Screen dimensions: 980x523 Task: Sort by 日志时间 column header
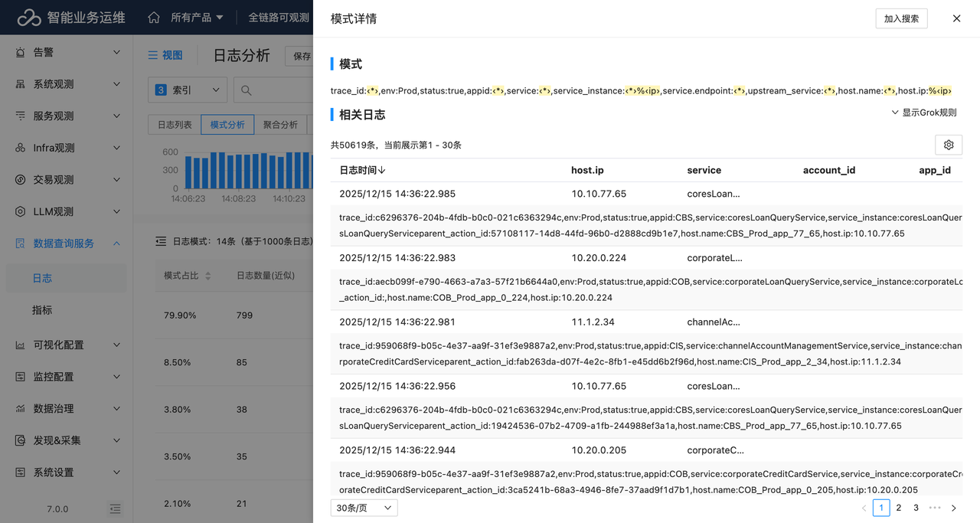(x=362, y=170)
